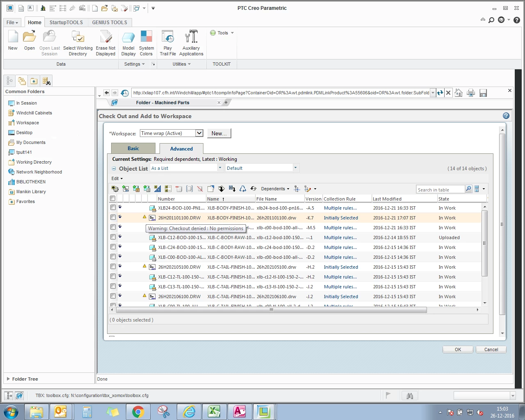
Task: Check the row for 26H202105100.DRW
Action: pos(113,267)
